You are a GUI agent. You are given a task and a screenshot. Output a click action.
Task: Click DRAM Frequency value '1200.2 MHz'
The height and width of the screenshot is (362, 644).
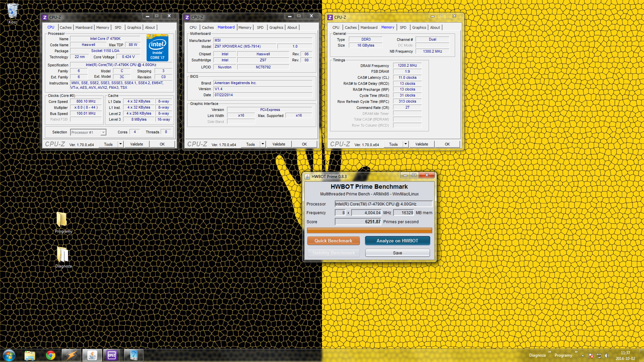tap(407, 65)
